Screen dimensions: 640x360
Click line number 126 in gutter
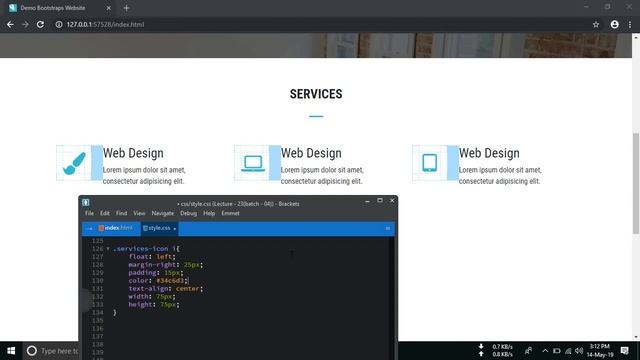tap(98, 249)
